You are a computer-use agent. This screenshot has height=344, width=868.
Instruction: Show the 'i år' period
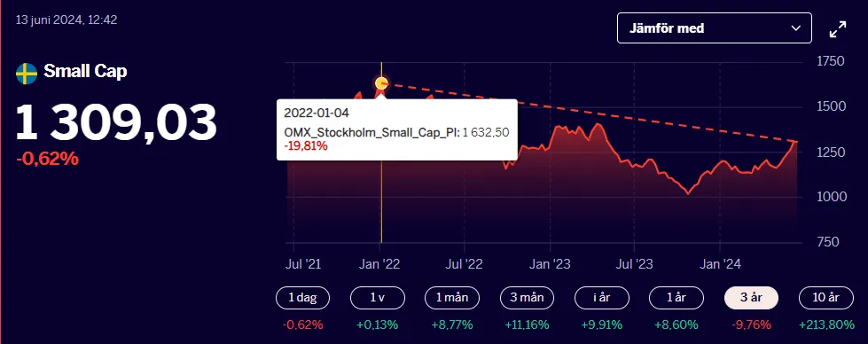click(x=602, y=298)
